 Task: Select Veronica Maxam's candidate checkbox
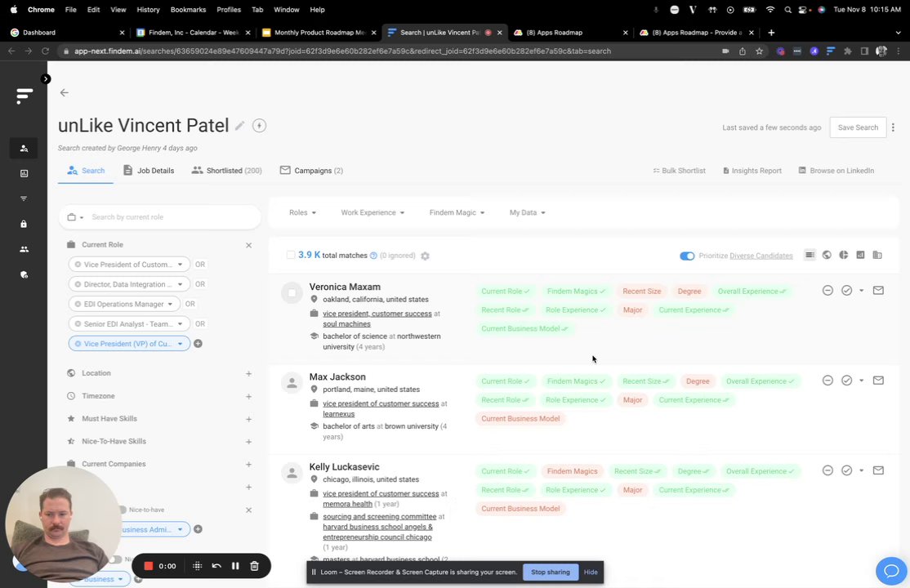292,293
